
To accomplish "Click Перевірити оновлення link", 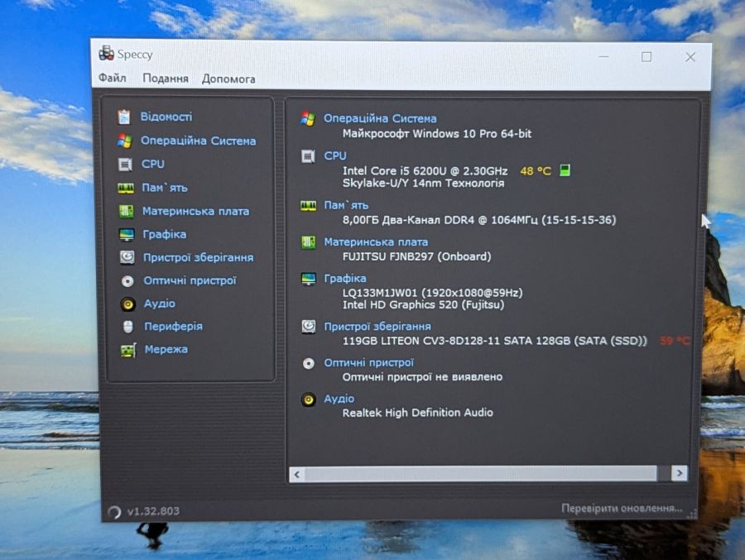I will (622, 508).
